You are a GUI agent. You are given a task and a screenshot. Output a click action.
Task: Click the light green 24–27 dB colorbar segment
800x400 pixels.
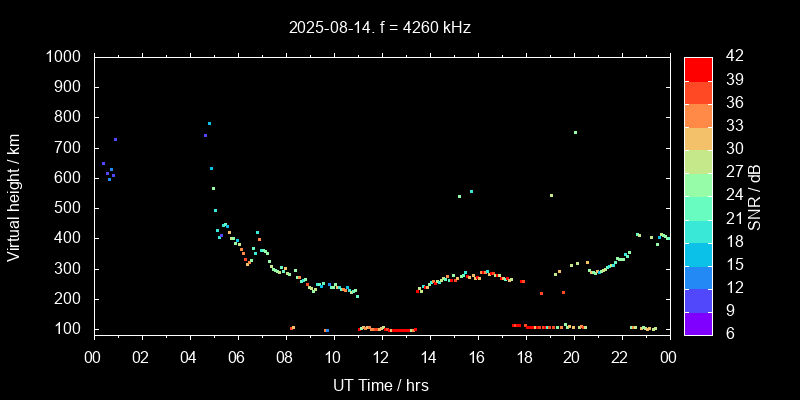coord(698,184)
